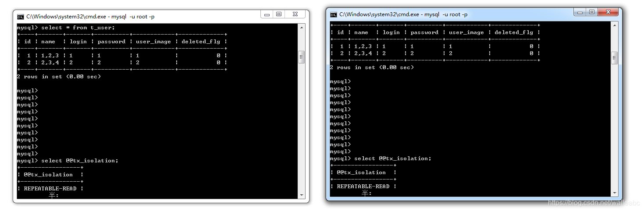
Task: Click 'password' column header in left window
Action: tap(111, 42)
